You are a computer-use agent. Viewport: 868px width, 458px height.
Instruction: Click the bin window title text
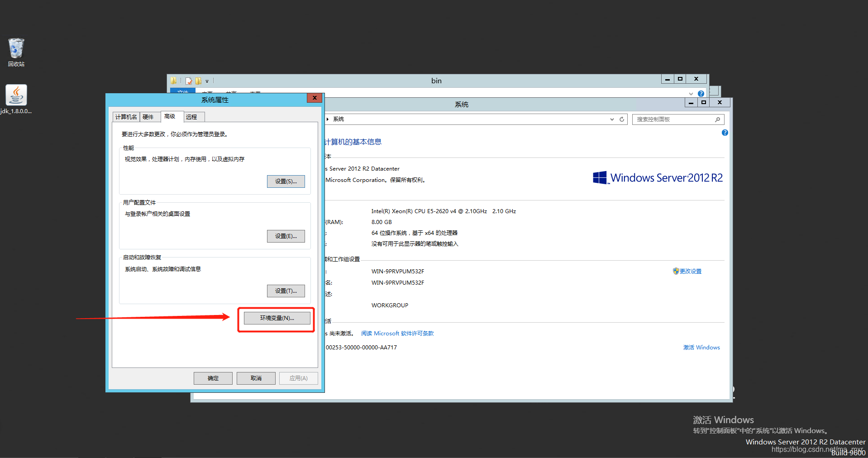point(436,81)
